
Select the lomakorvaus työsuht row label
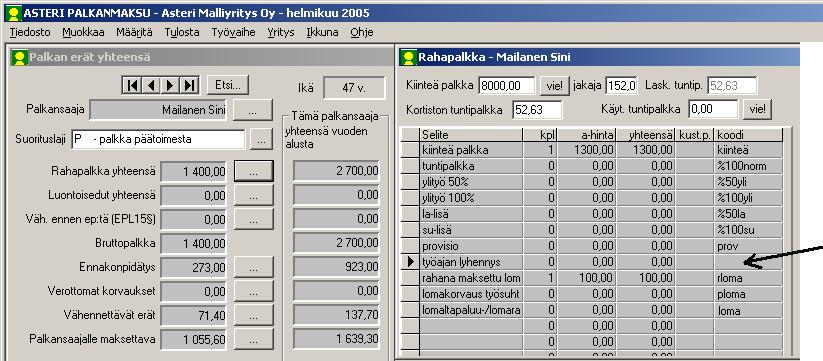click(472, 294)
